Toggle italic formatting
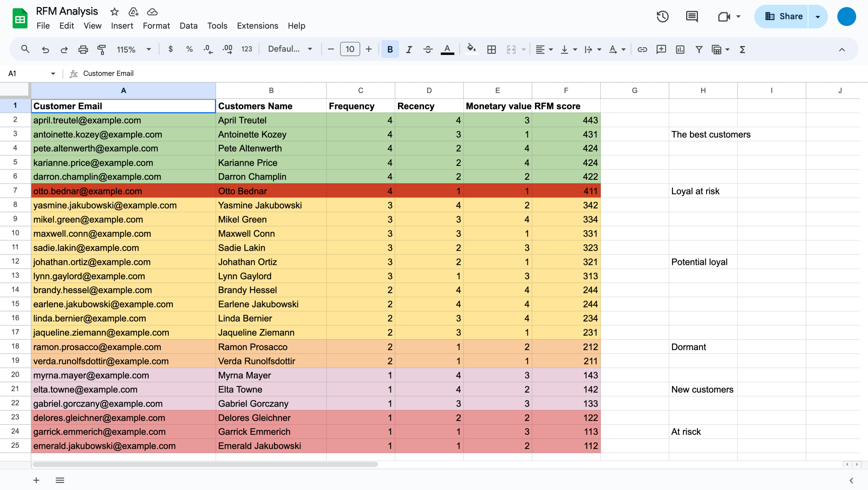The image size is (868, 490). click(409, 50)
